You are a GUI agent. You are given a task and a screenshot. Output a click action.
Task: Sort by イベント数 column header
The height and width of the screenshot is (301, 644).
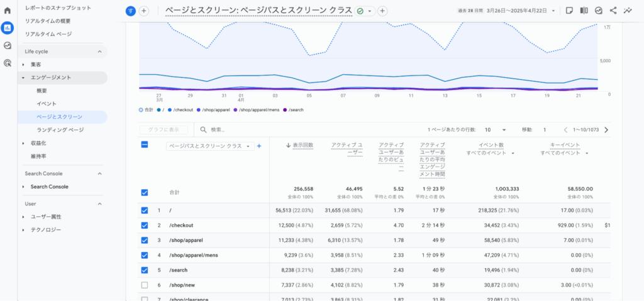491,145
